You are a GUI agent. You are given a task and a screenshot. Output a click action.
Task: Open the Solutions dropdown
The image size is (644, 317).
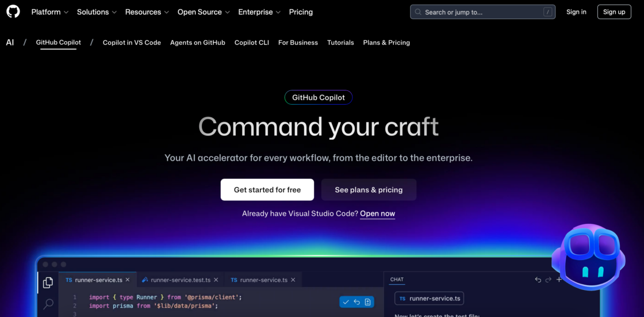tap(97, 12)
